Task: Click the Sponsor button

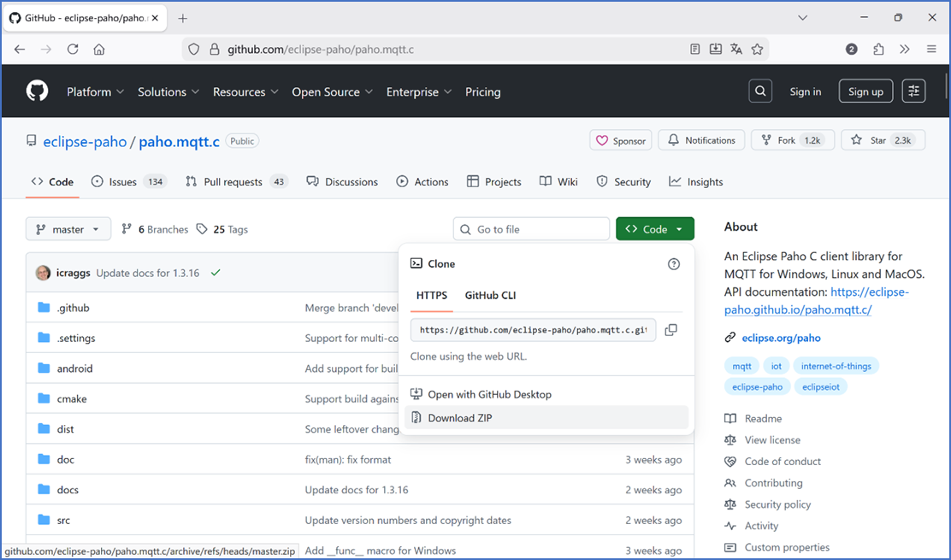Action: pos(620,140)
